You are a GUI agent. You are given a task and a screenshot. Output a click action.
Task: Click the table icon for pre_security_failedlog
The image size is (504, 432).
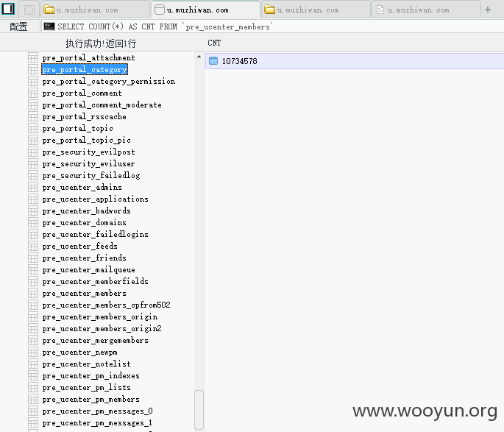pos(33,175)
